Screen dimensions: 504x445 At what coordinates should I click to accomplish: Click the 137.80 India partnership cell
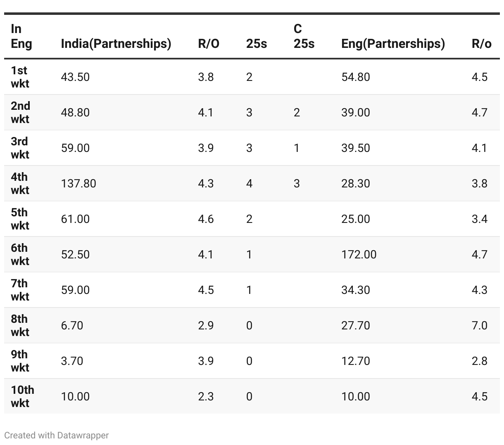click(78, 183)
